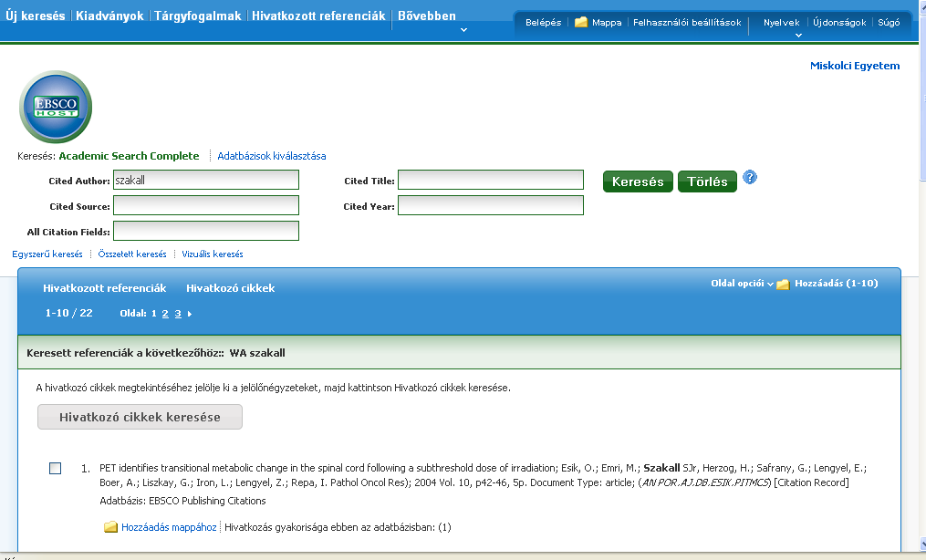The width and height of the screenshot is (926, 560).
Task: Go to results page 2
Action: click(x=165, y=314)
